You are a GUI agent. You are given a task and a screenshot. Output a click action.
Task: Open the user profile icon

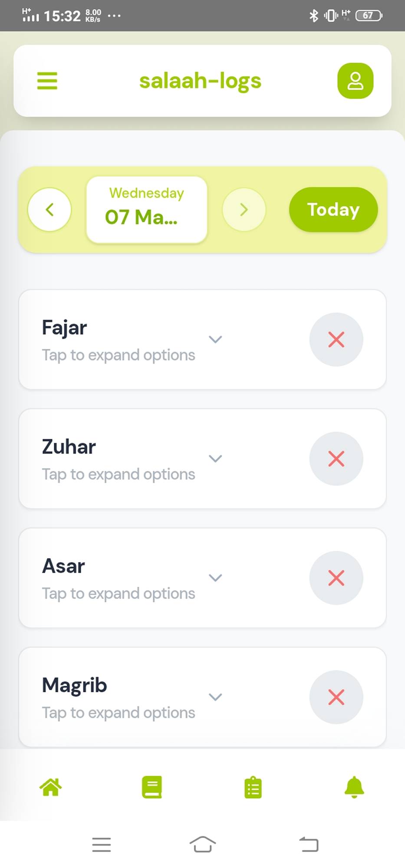[355, 81]
